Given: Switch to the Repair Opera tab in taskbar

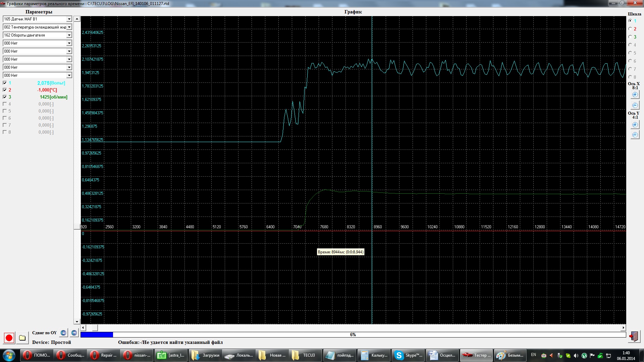Looking at the screenshot, I should click(104, 355).
